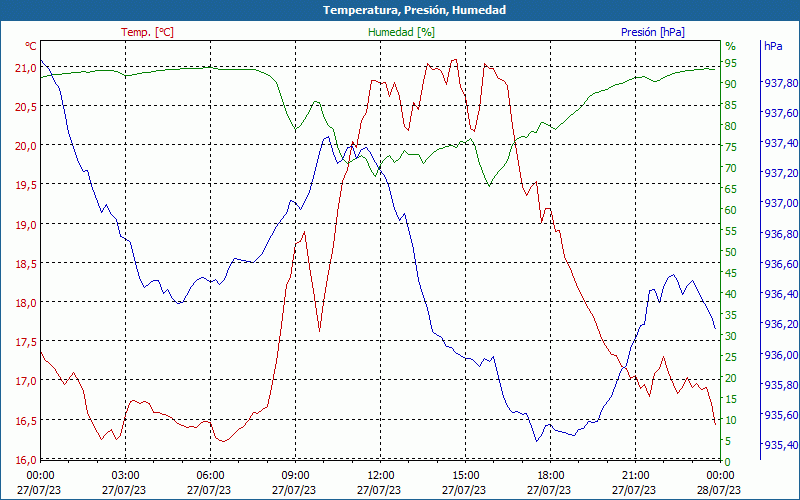Click the 20 humidity axis value
The image size is (800, 500).
[x=731, y=378]
